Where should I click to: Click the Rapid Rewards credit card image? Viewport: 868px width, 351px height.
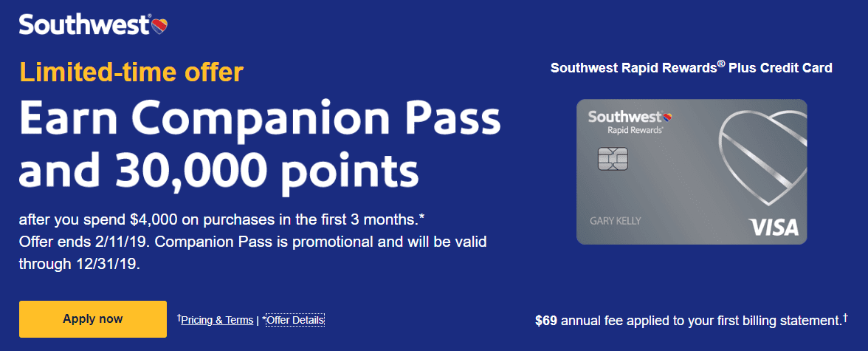click(692, 172)
